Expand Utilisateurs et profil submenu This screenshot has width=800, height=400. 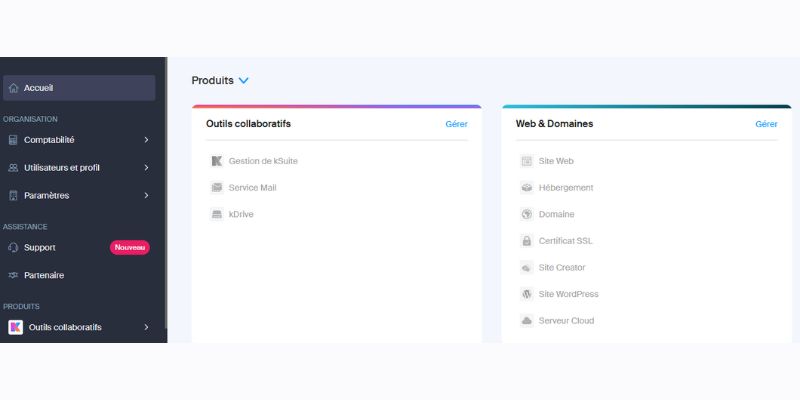146,168
